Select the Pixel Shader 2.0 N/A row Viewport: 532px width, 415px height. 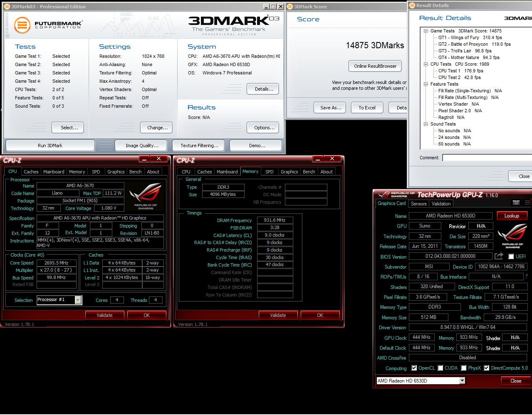[x=460, y=111]
